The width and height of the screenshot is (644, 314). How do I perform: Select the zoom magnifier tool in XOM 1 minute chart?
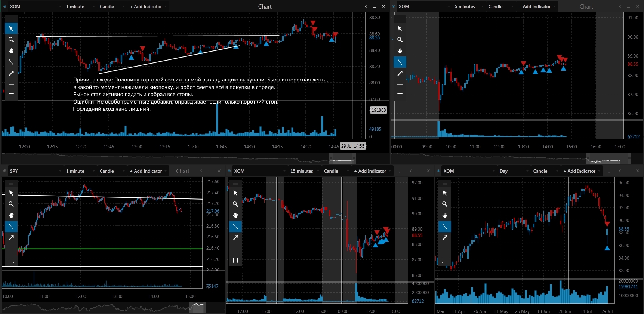click(x=11, y=40)
